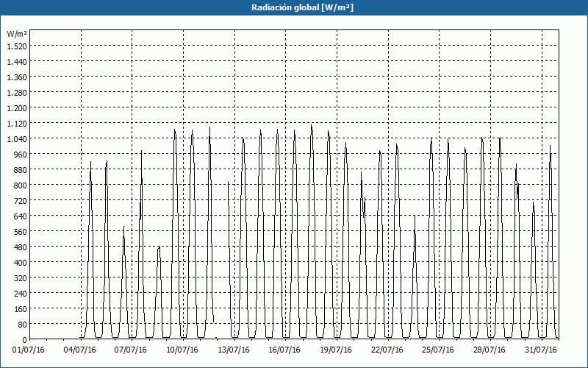Click the 240 y-axis value
588x368 pixels.
(x=21, y=294)
